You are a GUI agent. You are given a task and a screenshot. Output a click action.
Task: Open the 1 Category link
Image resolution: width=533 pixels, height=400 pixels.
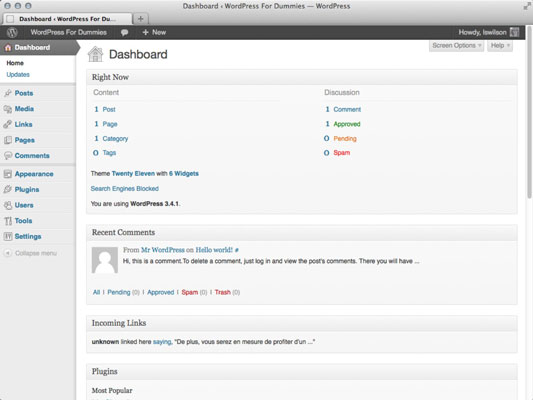[111, 139]
